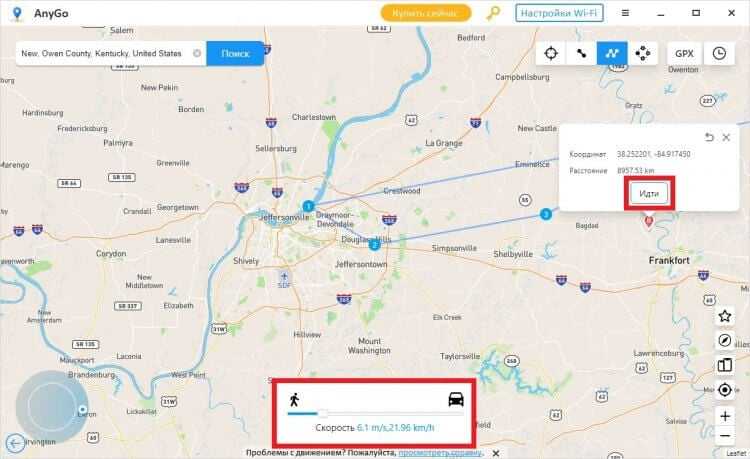Close the coordinates popup
This screenshot has width=750, height=459.
726,137
